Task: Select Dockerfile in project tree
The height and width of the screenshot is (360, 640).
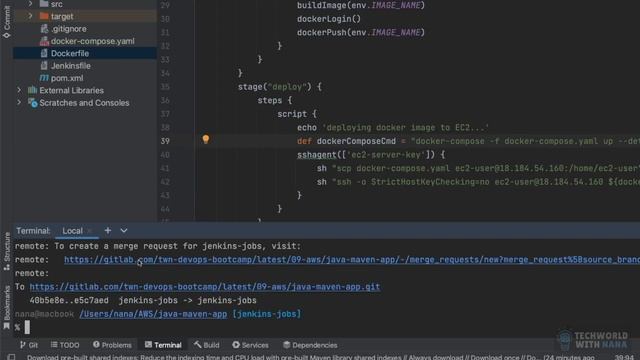Action: tap(70, 53)
